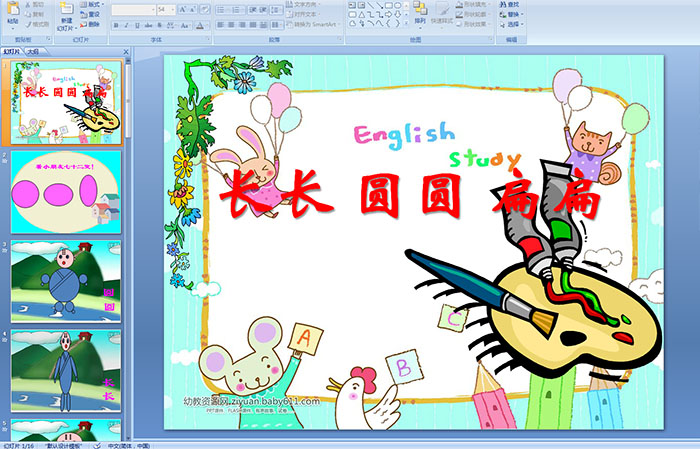Expand the shapes gallery More arrow
Image resolution: width=700 pixels, height=449 pixels.
pyautogui.click(x=406, y=23)
